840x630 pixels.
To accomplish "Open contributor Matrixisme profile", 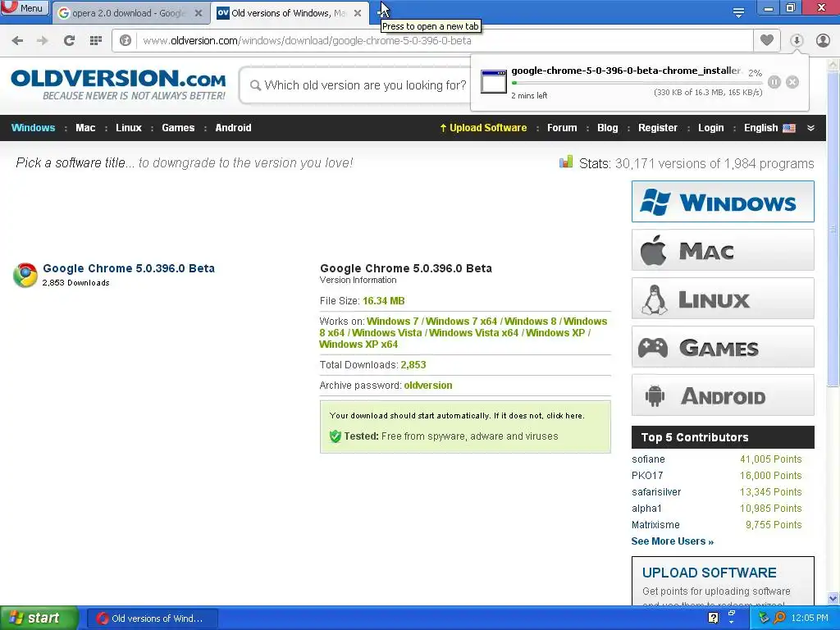I will pos(655,525).
